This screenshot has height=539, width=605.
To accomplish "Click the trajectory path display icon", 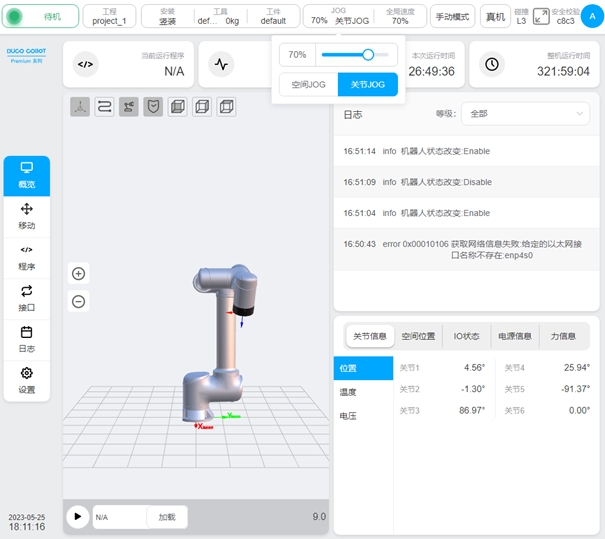I will (104, 106).
